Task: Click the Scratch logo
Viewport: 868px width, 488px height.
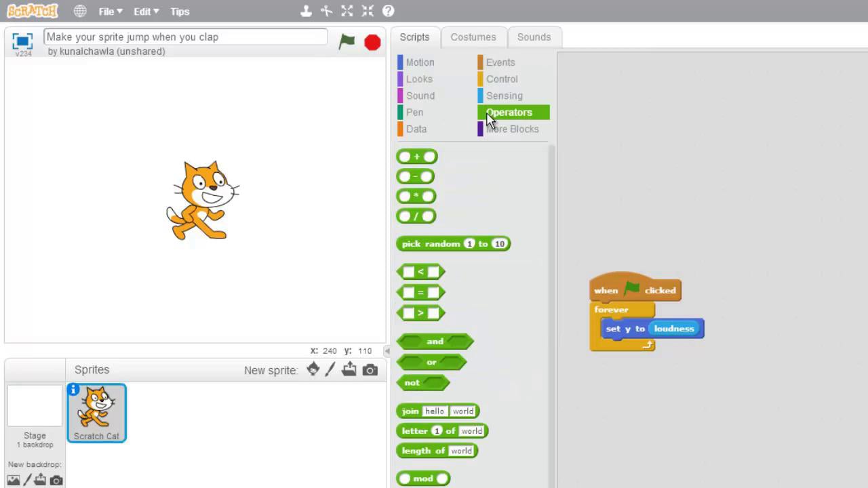Action: pyautogui.click(x=33, y=11)
